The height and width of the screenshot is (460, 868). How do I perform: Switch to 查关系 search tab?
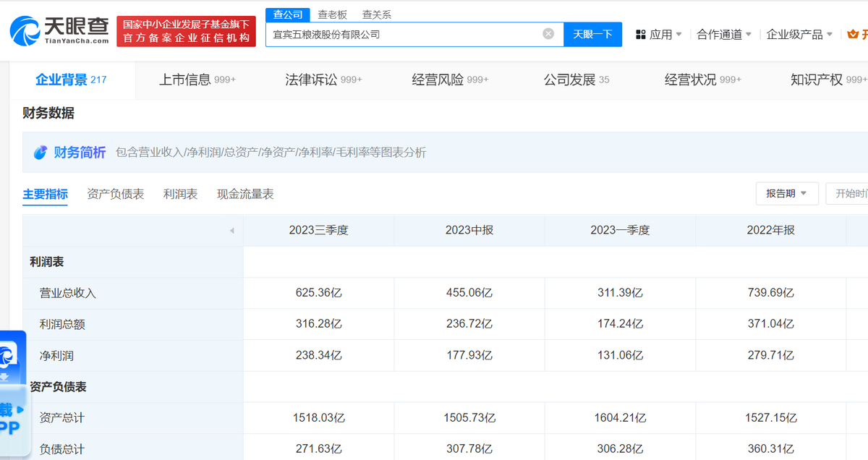tap(376, 14)
